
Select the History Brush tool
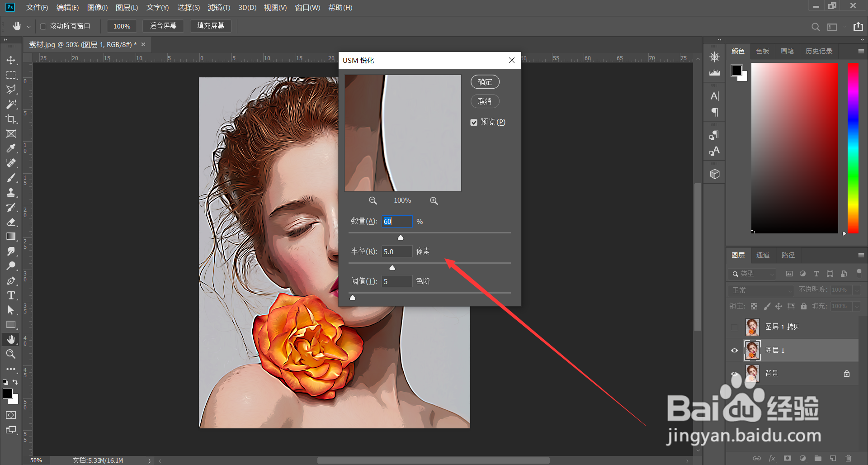[11, 207]
